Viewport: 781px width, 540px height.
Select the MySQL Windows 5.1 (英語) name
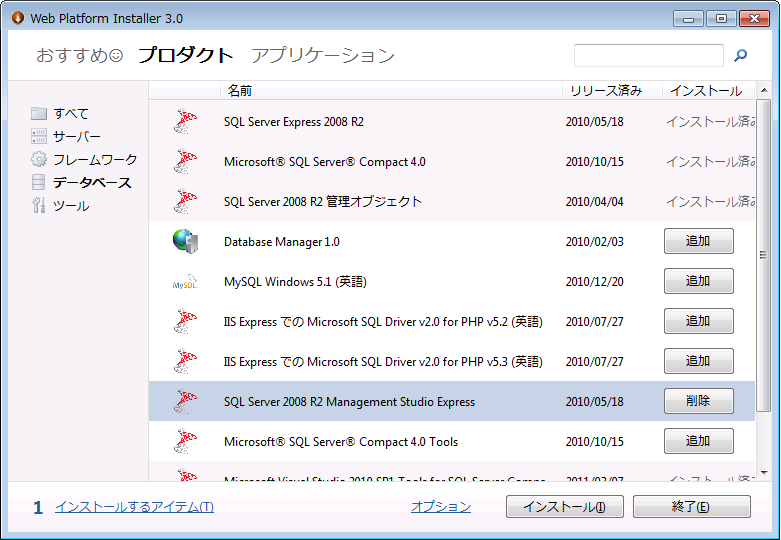point(295,281)
